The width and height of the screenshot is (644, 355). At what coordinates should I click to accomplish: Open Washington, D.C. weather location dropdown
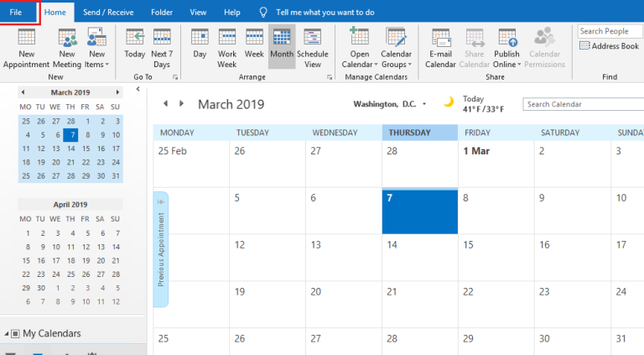[424, 104]
